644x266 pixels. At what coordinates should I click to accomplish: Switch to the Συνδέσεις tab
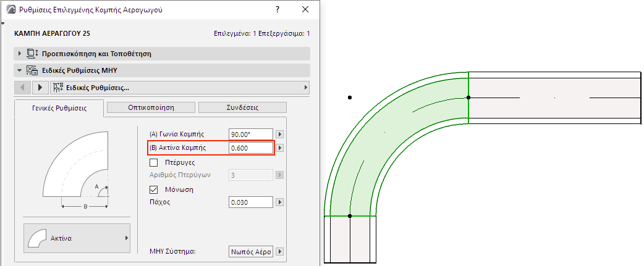coord(242,107)
